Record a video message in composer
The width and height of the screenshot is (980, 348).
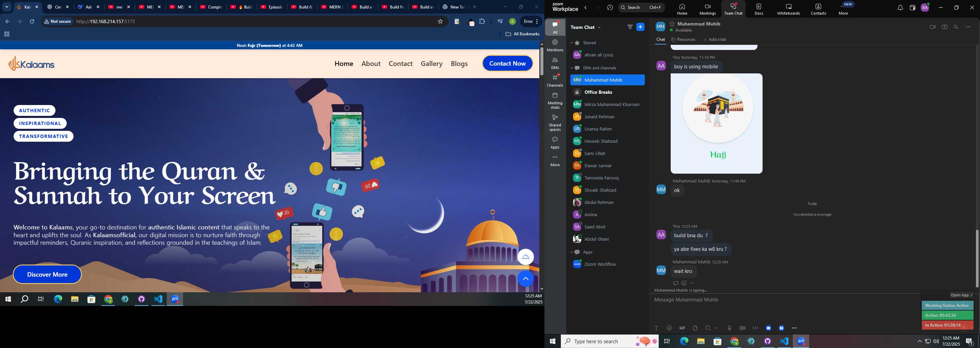coord(742,328)
